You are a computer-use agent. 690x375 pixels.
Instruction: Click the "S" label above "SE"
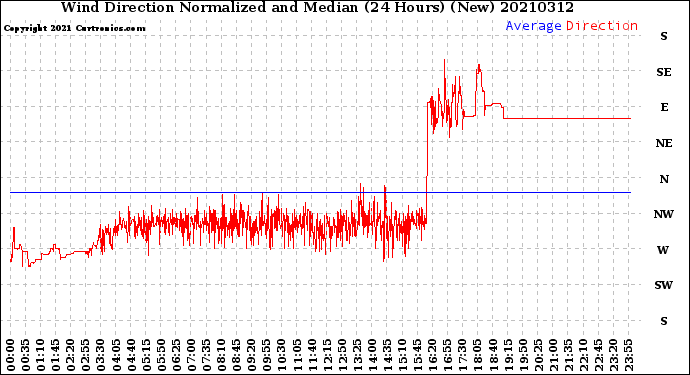tap(664, 37)
